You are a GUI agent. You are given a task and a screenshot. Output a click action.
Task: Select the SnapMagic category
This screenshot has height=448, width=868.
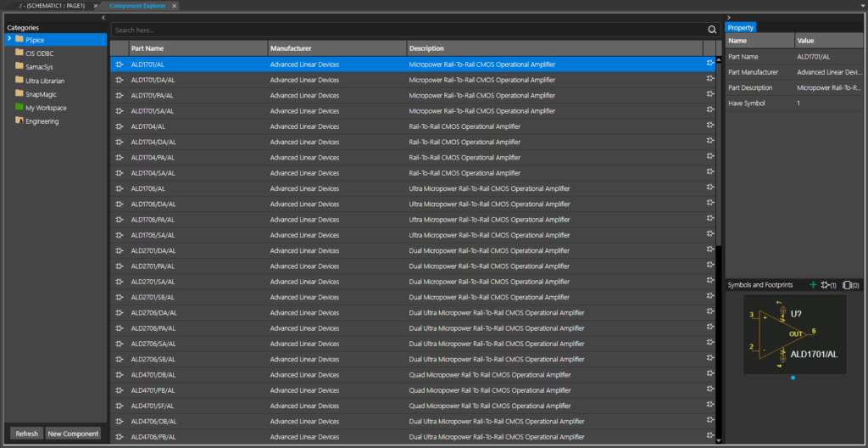click(x=41, y=94)
